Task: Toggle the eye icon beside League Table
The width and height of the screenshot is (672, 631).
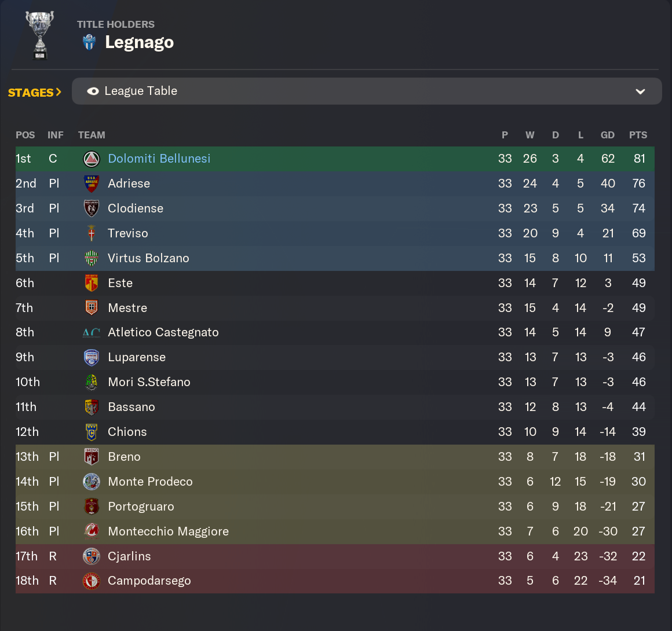Action: pyautogui.click(x=93, y=91)
